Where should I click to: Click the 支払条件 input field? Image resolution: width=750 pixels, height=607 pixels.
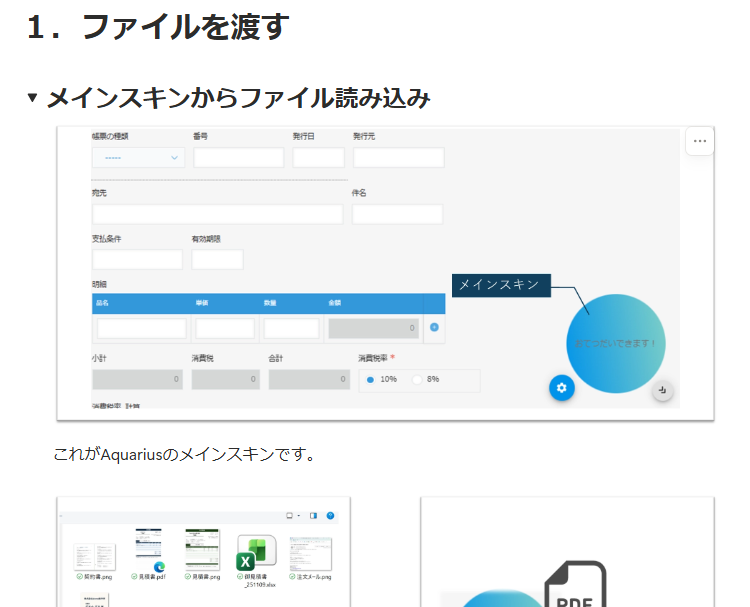click(137, 259)
